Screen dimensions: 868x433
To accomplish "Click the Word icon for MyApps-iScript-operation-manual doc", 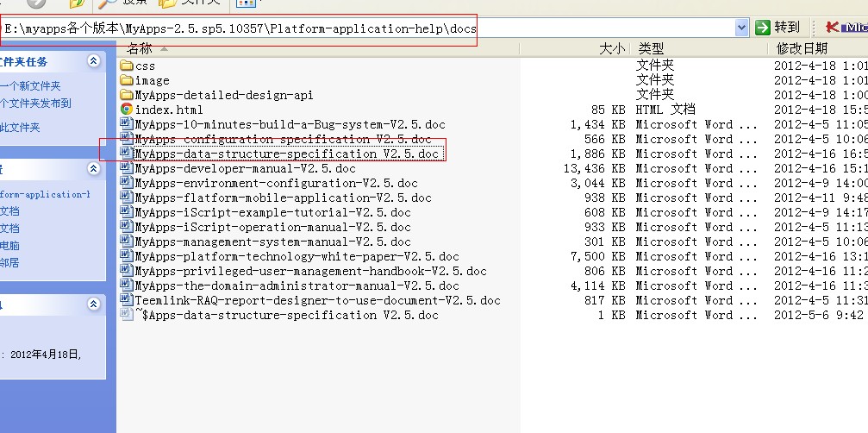I will [x=127, y=227].
